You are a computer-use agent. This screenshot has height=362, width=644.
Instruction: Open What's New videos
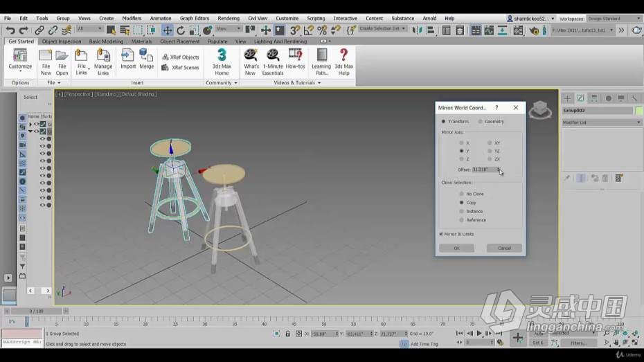(x=251, y=62)
